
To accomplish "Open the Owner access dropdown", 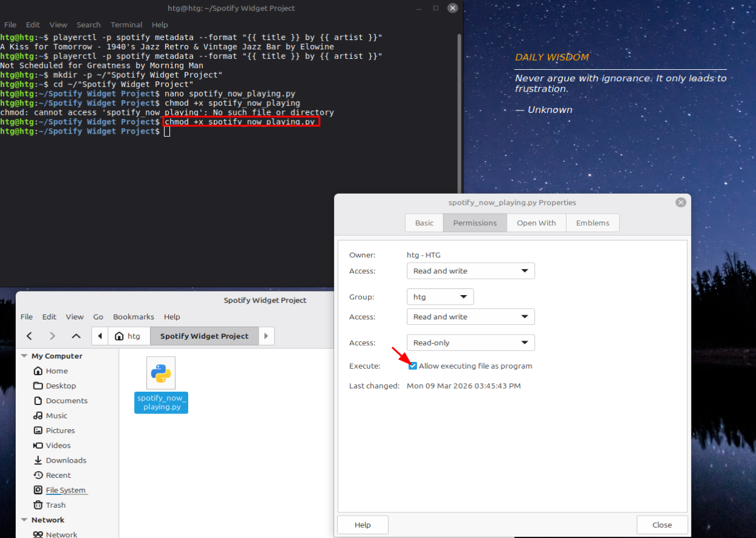I will pyautogui.click(x=471, y=271).
